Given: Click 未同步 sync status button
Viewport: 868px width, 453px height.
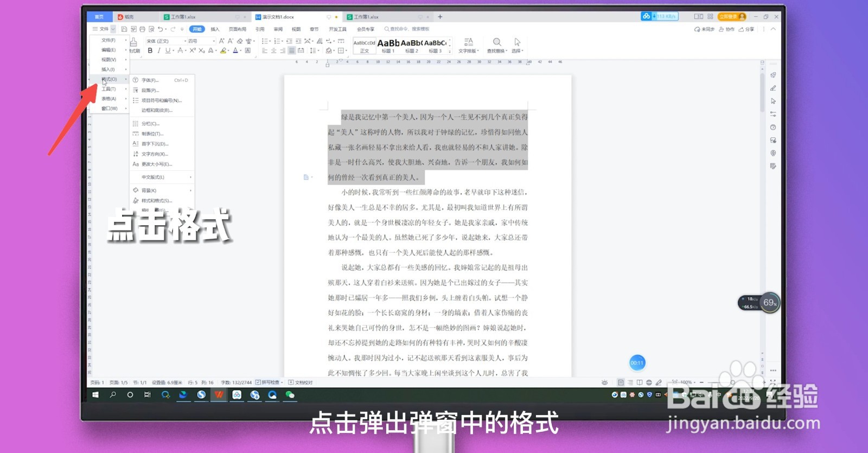Looking at the screenshot, I should point(704,29).
